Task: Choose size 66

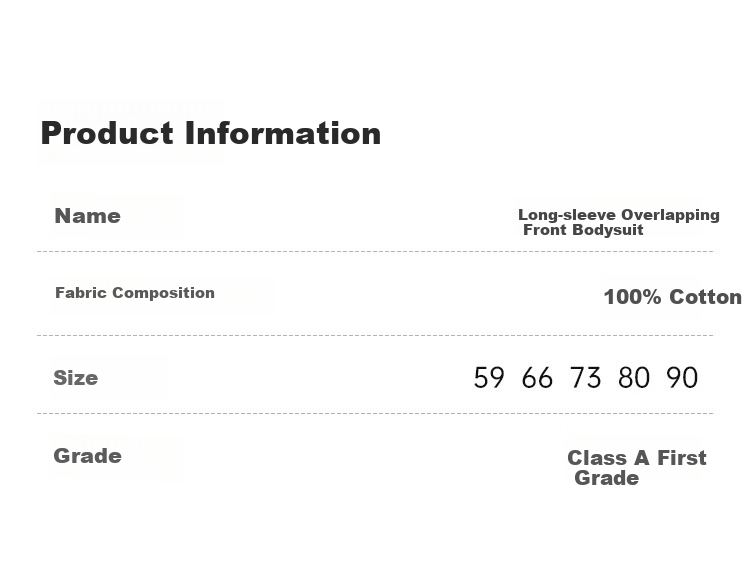Action: click(537, 378)
